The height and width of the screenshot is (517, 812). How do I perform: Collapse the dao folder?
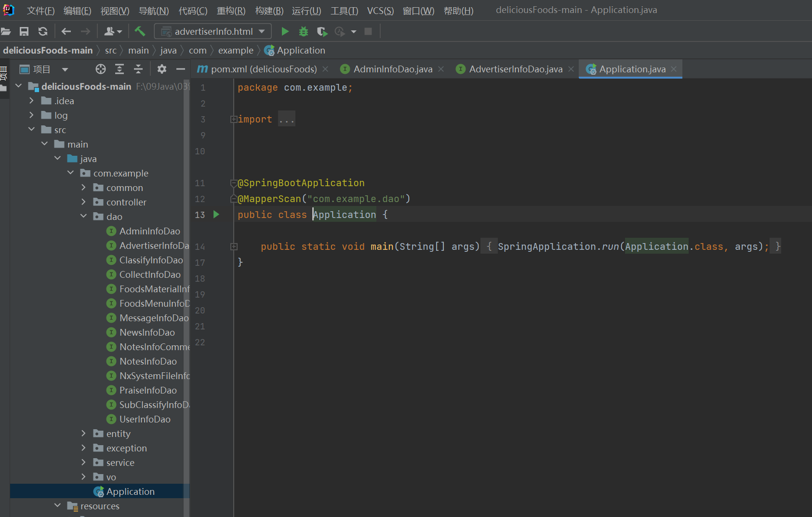(x=83, y=217)
